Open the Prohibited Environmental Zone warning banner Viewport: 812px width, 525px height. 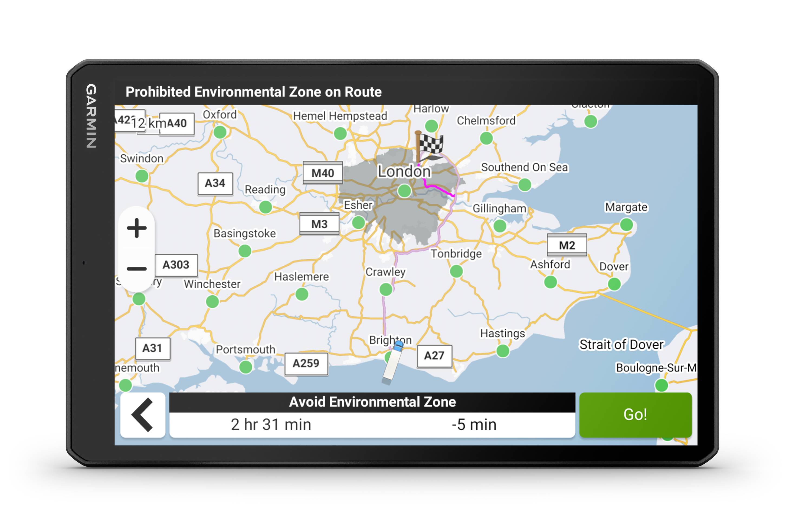click(x=254, y=91)
